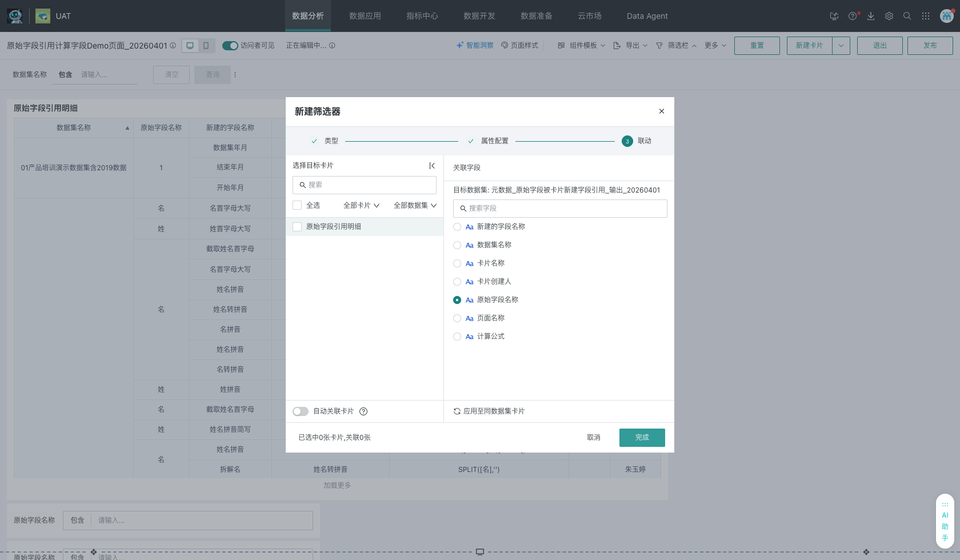Click the search magnifier in top bar
This screenshot has width=960, height=560.
tap(907, 16)
